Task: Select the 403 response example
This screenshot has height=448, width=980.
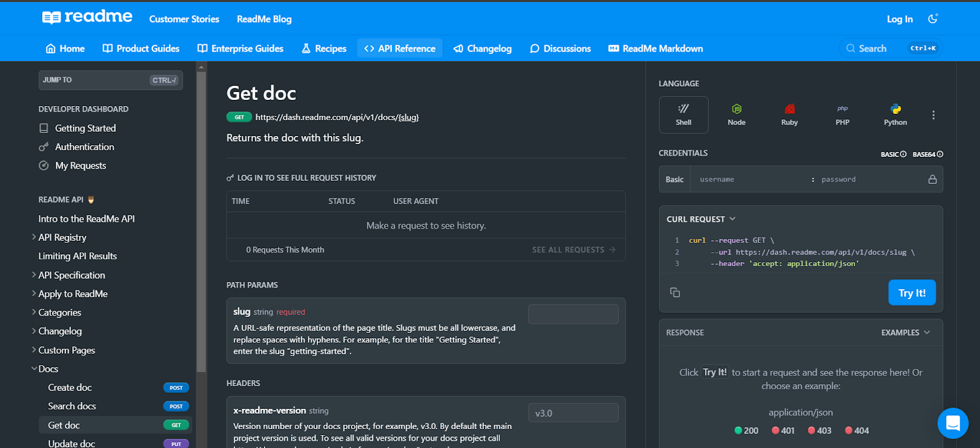Action: pos(820,430)
